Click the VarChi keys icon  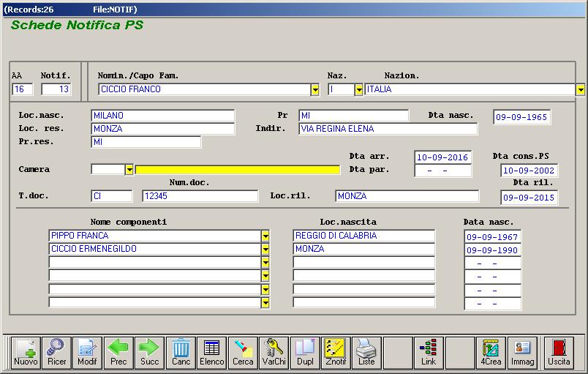tap(274, 352)
